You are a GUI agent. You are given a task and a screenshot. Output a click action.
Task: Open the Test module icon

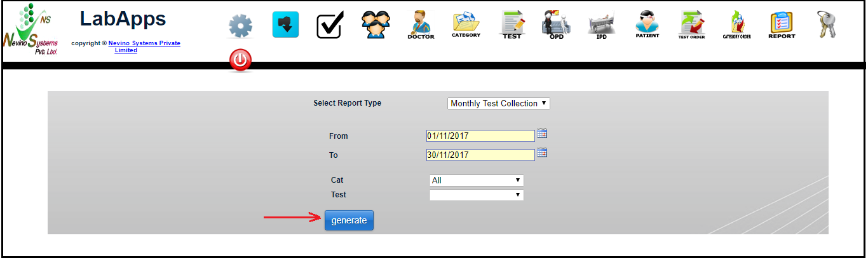point(512,25)
